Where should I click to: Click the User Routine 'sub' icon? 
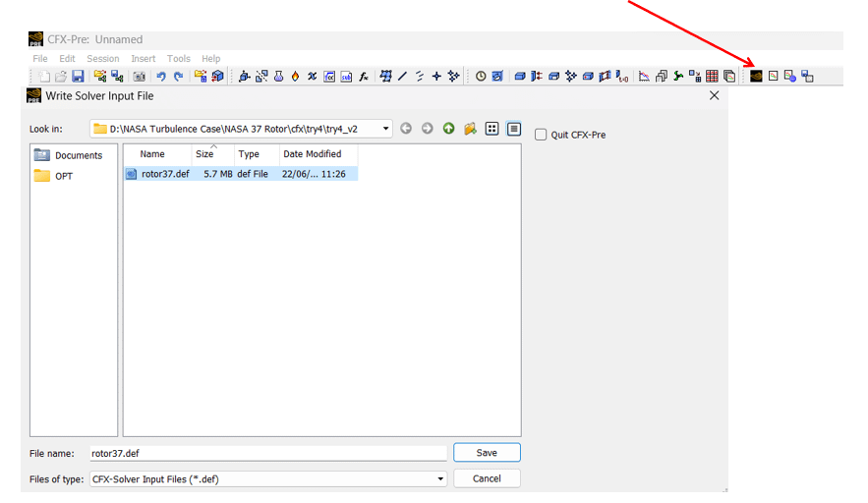pos(347,77)
